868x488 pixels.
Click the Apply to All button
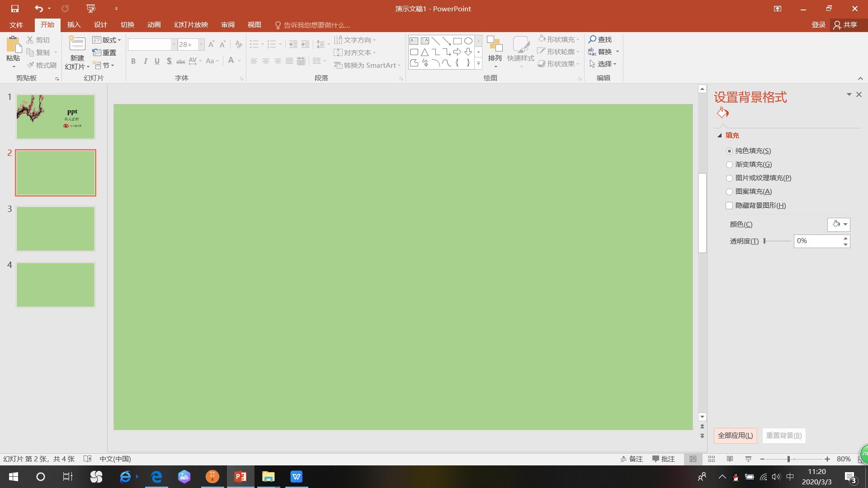coord(735,436)
